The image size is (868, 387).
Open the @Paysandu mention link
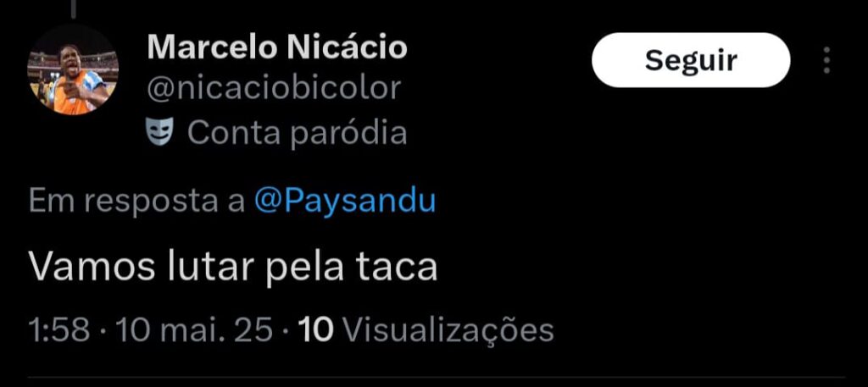coord(345,202)
